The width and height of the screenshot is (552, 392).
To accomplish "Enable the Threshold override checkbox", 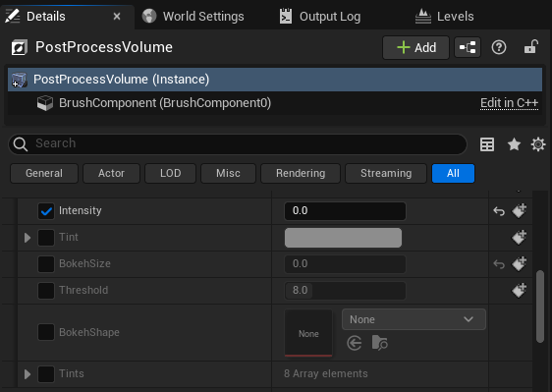I will click(x=46, y=291).
